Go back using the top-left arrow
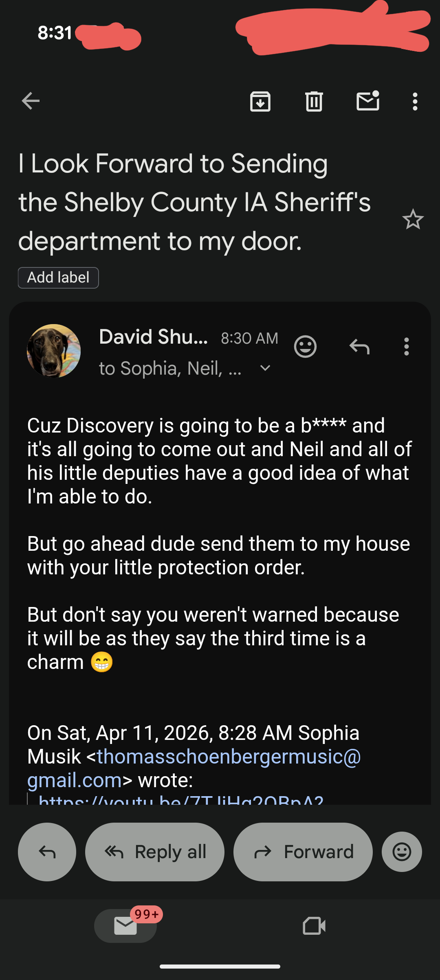This screenshot has width=440, height=980. click(31, 101)
